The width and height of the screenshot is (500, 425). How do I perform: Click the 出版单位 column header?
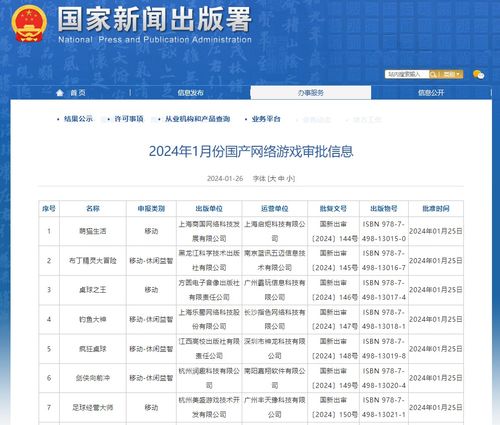pos(209,209)
